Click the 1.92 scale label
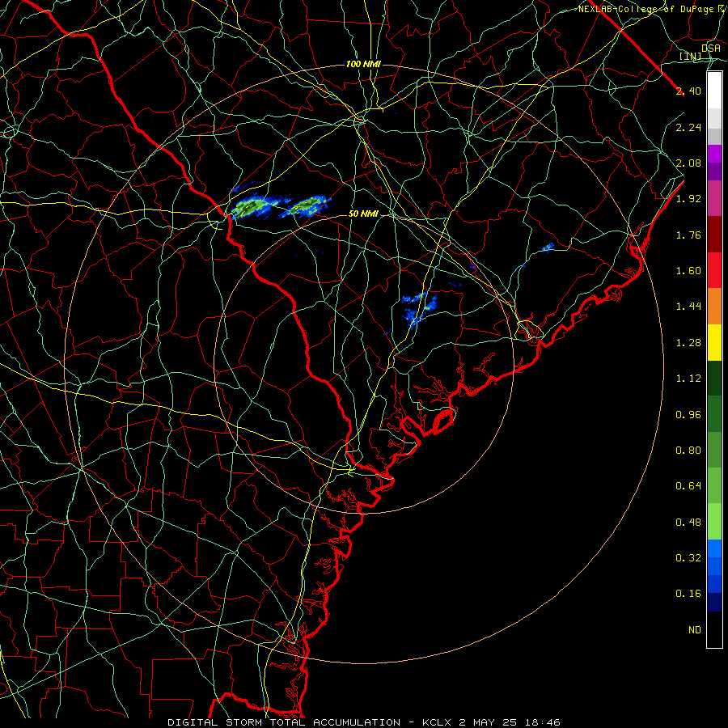Screen dimensions: 728x728 click(x=688, y=199)
